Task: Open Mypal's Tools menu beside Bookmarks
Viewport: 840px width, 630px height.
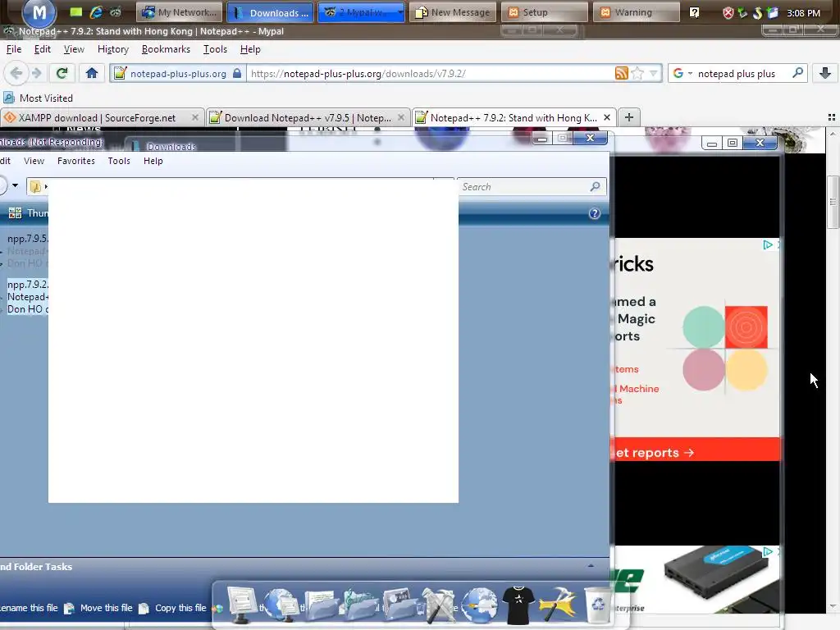Action: tap(216, 49)
